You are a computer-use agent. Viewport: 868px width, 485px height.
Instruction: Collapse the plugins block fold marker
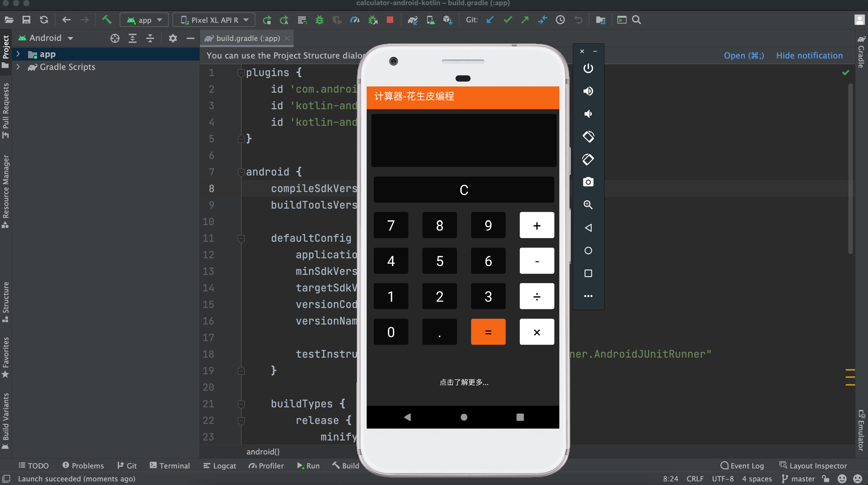(x=241, y=72)
